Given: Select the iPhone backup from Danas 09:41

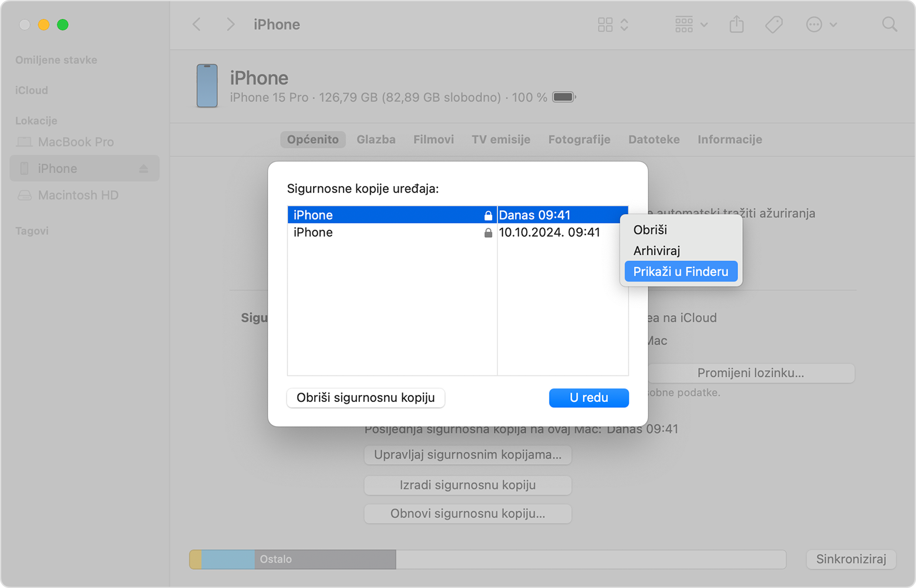Looking at the screenshot, I should (457, 215).
